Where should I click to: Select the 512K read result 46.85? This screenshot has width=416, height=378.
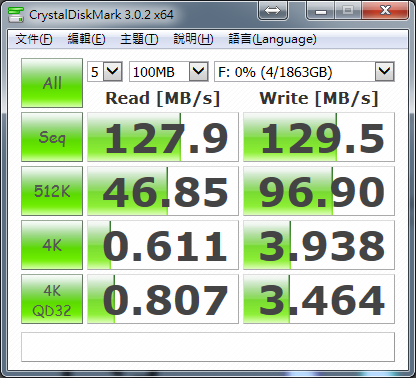coord(163,191)
